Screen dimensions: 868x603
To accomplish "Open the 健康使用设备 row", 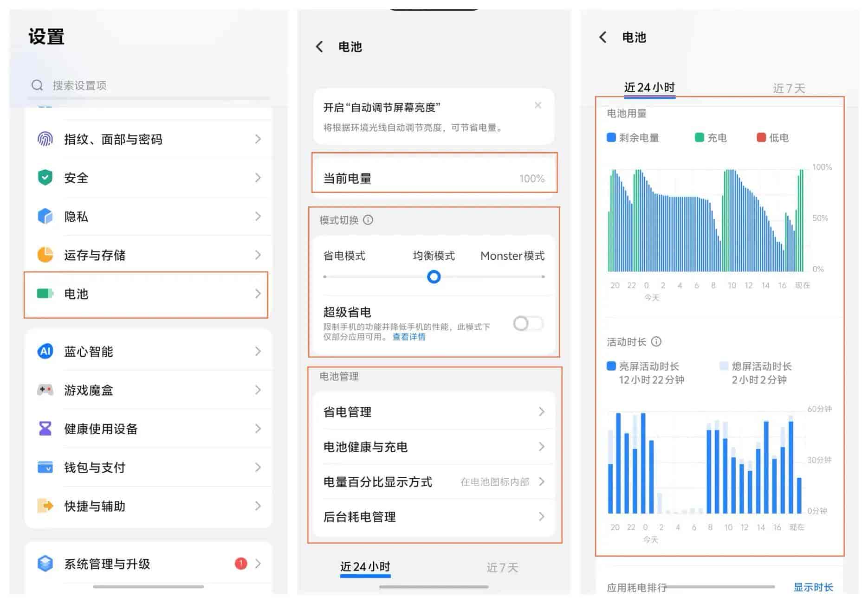I will (x=149, y=429).
